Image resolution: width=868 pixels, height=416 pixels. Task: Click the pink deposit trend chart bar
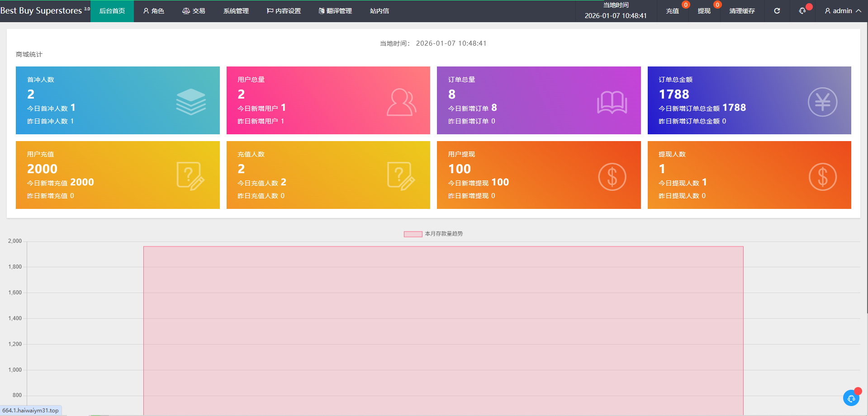(x=443, y=330)
